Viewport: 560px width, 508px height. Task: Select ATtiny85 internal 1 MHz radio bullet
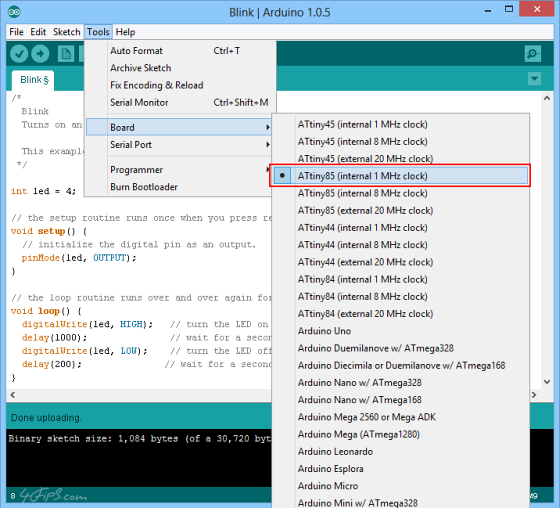282,175
